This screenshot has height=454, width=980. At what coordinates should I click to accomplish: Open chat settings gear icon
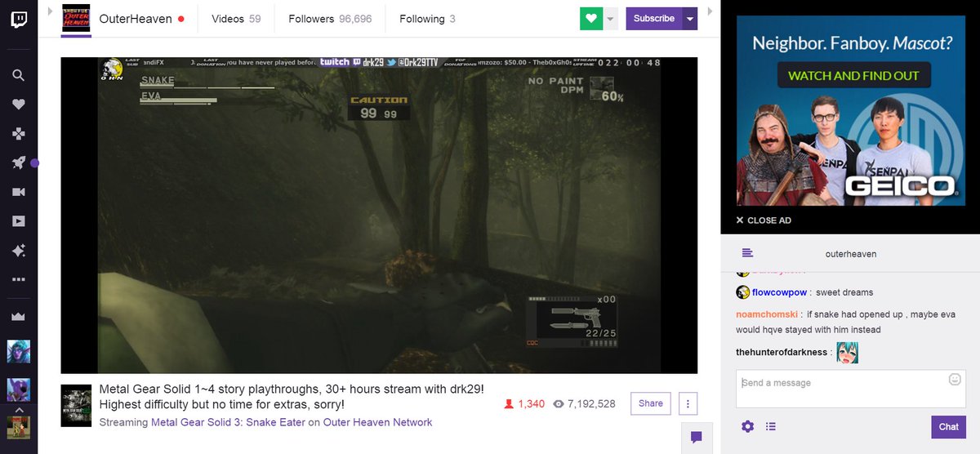pyautogui.click(x=747, y=426)
